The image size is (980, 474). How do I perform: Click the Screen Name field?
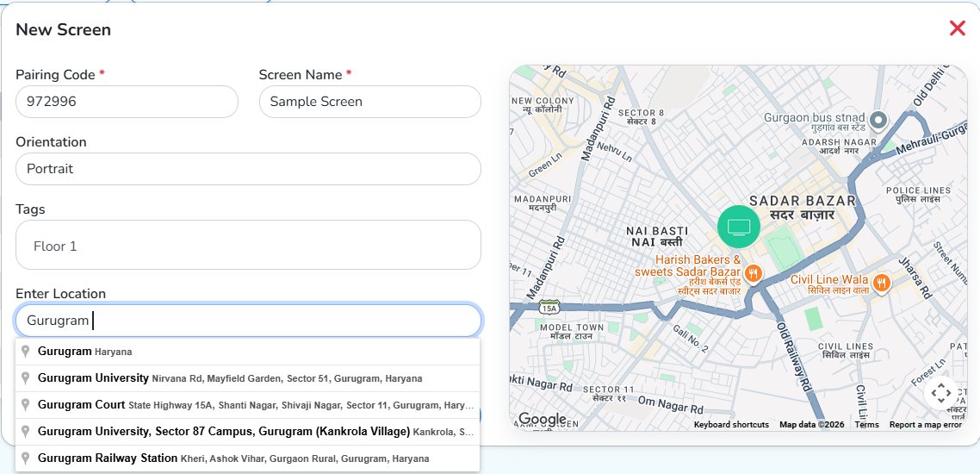click(370, 102)
